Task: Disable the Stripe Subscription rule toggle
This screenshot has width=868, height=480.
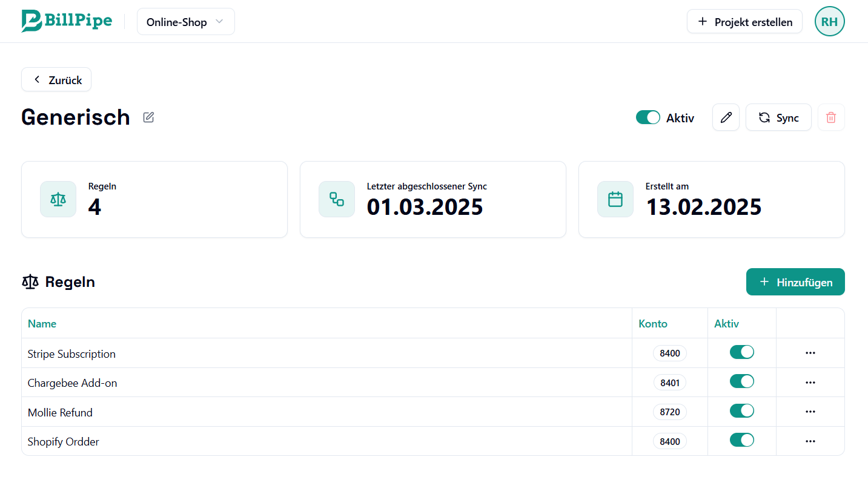Action: click(x=741, y=352)
